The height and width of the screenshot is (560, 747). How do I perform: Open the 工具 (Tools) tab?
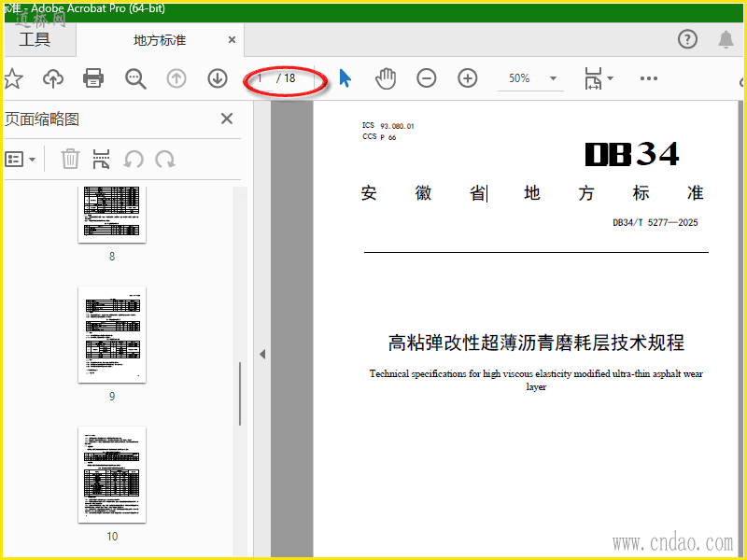click(35, 39)
